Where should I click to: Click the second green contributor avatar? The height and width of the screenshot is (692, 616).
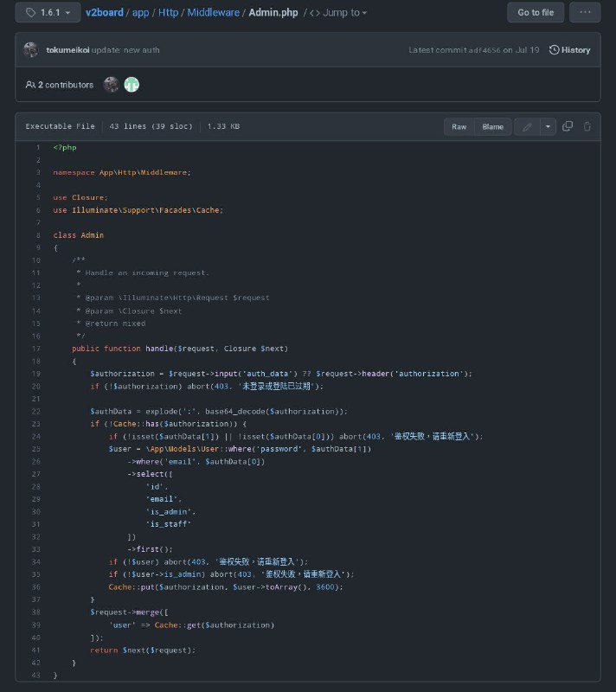click(x=131, y=85)
